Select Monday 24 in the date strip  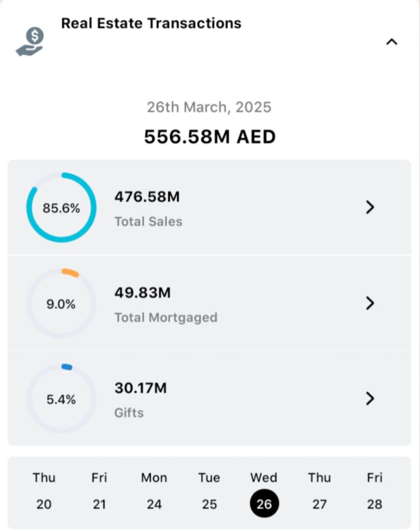point(154,491)
